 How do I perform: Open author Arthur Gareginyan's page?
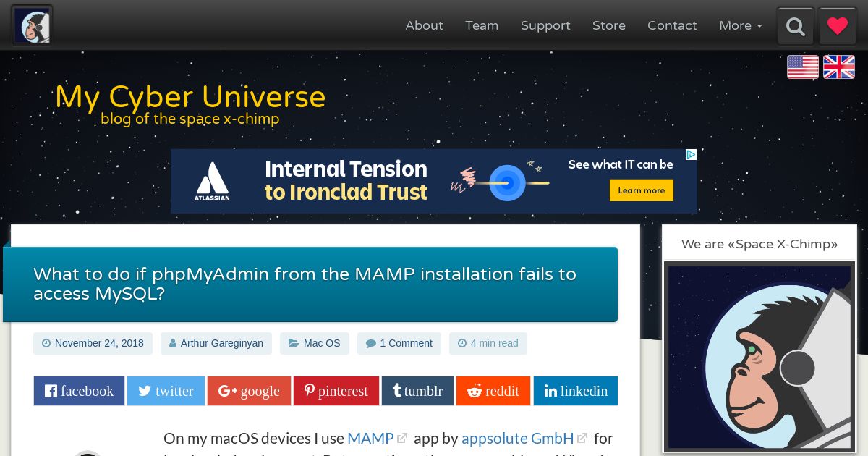[216, 343]
